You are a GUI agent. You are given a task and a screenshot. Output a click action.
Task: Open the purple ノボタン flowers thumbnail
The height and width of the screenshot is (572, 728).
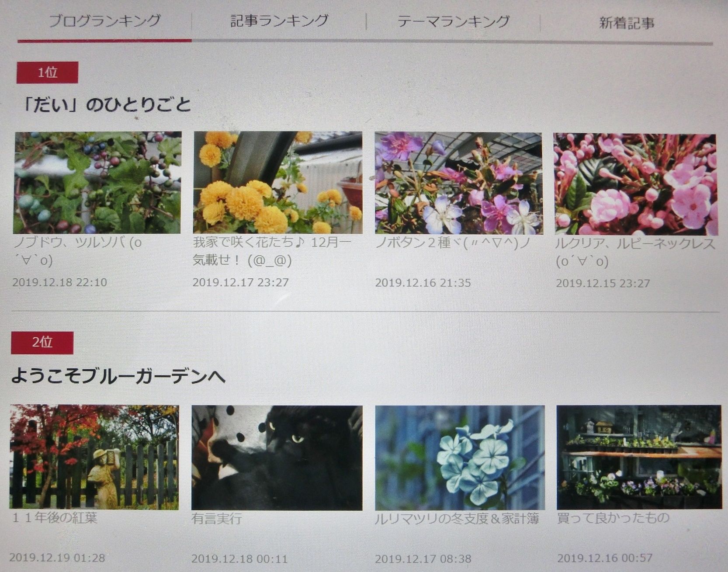coord(458,183)
